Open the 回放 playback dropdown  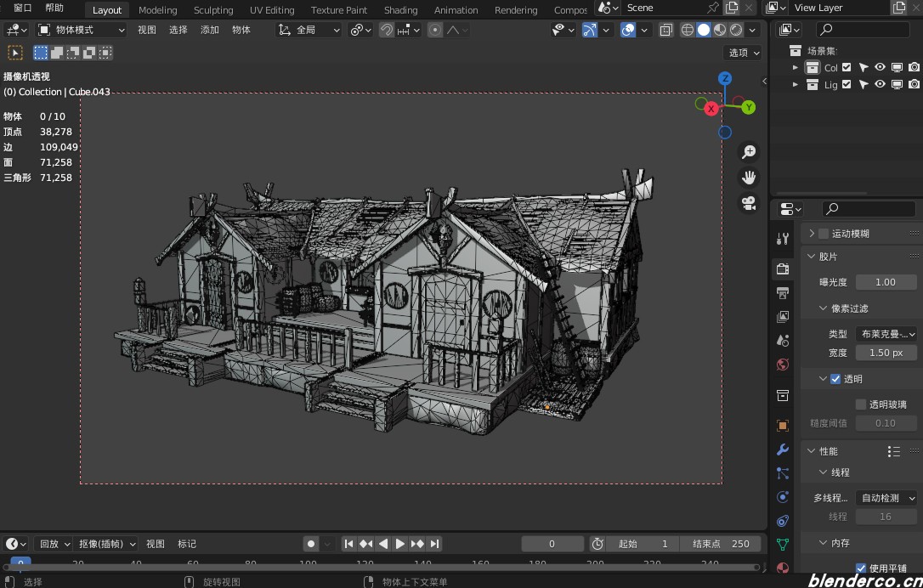(53, 544)
